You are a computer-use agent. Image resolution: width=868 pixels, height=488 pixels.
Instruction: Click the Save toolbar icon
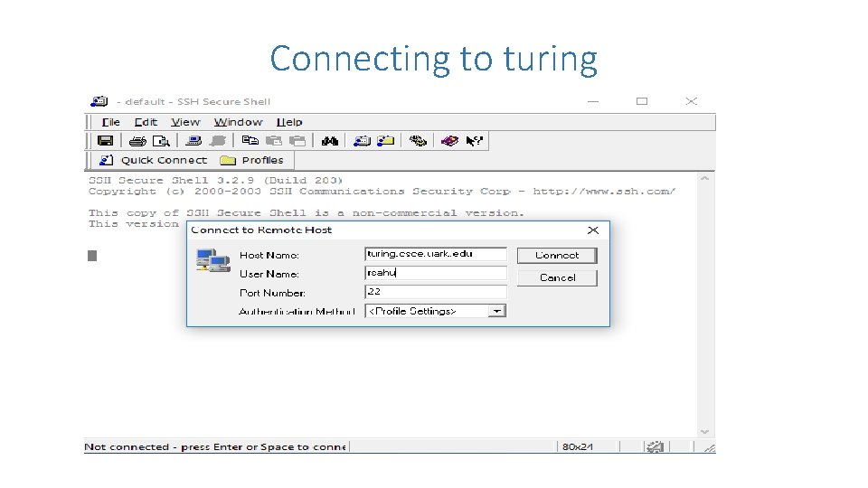click(105, 141)
